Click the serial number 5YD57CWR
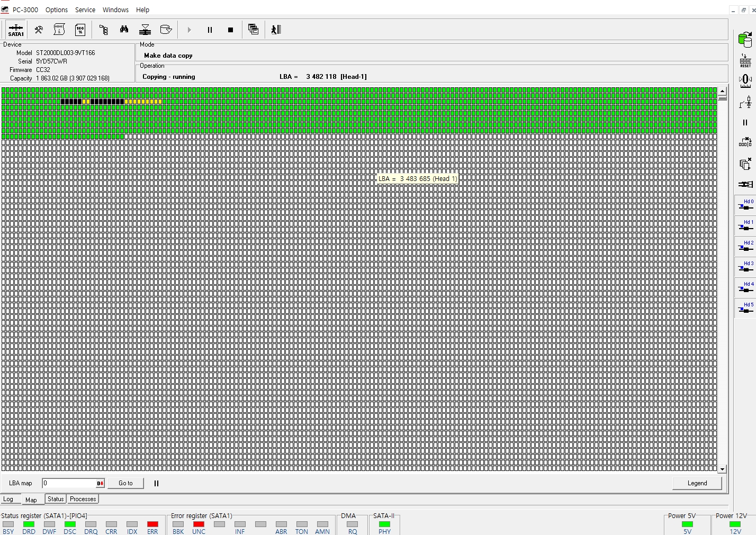756x535 pixels. pyautogui.click(x=51, y=61)
